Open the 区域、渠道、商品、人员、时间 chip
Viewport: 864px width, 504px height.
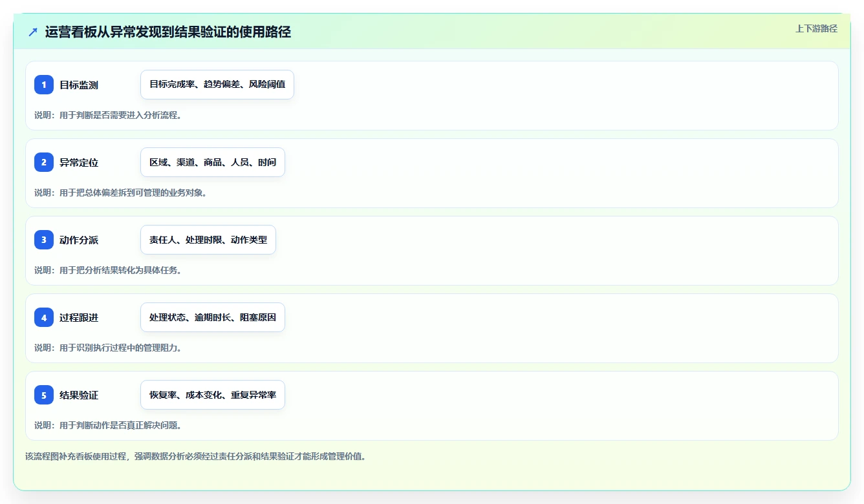(x=213, y=162)
